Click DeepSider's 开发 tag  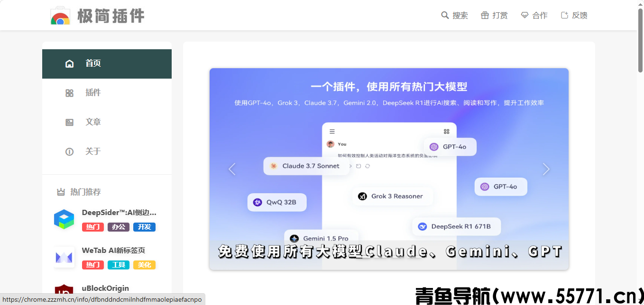pos(144,227)
